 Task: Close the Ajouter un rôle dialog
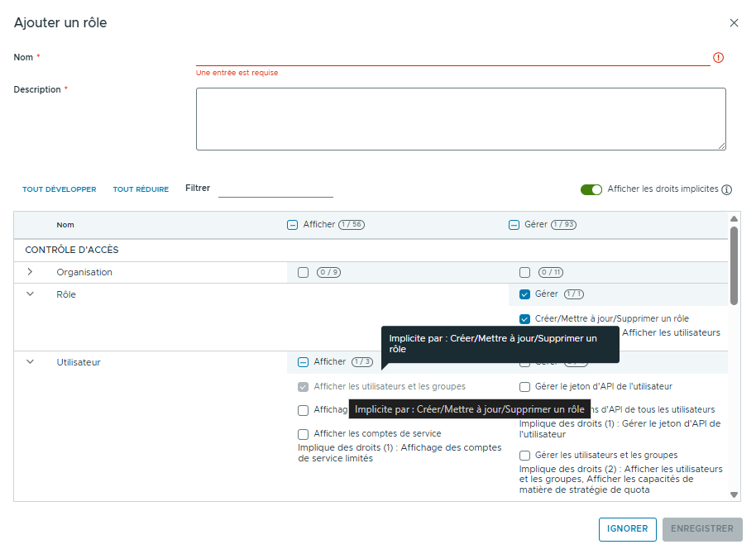click(734, 23)
